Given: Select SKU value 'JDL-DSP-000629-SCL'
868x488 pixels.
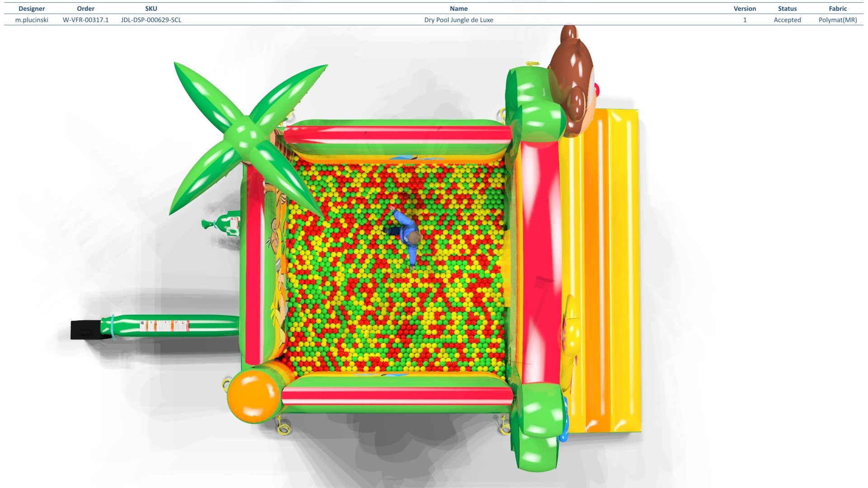Looking at the screenshot, I should [151, 20].
